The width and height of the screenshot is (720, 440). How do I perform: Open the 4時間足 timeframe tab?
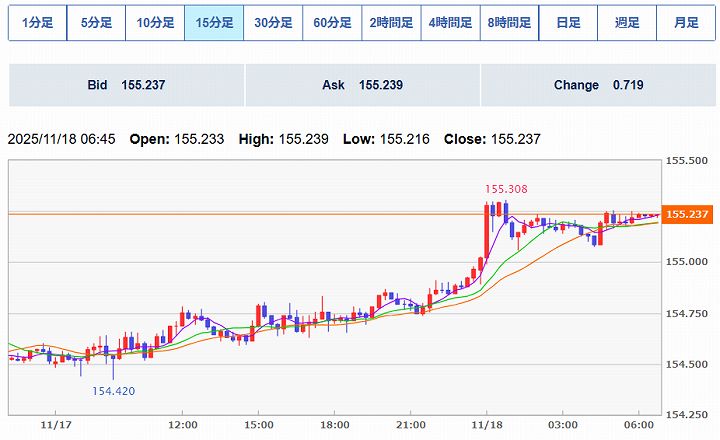coord(450,23)
